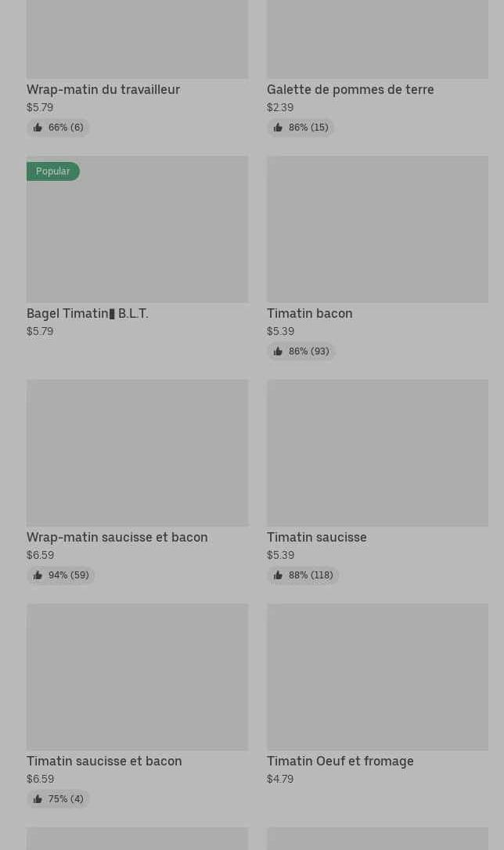Image resolution: width=504 pixels, height=850 pixels.
Task: Click thumbs-up icon under Timatin saucisse
Action: tap(278, 575)
